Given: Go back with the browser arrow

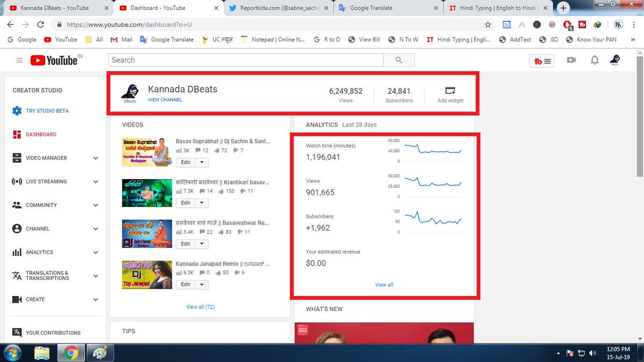Looking at the screenshot, I should pyautogui.click(x=11, y=25).
